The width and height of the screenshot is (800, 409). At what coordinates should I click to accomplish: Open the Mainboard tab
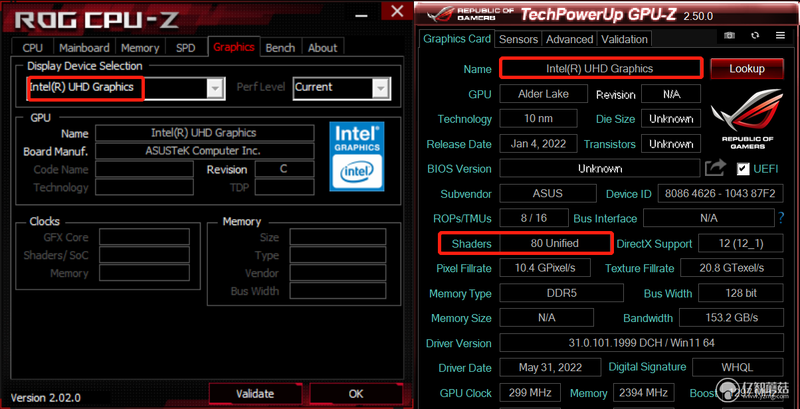(84, 48)
